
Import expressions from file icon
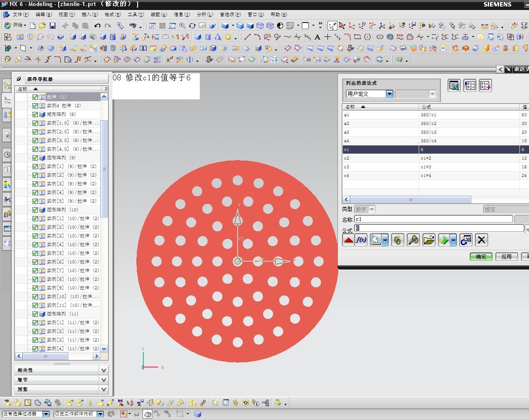tap(470, 85)
